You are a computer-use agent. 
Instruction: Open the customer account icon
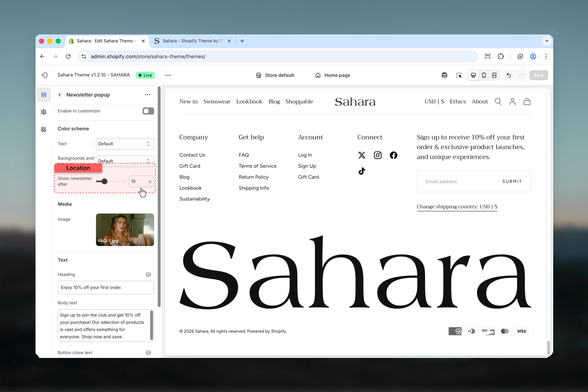(513, 101)
